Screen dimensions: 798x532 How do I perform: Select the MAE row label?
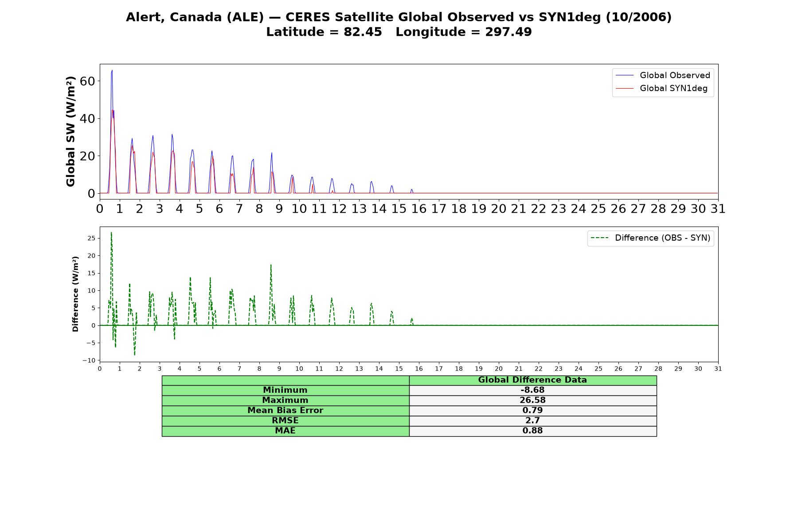tap(286, 431)
